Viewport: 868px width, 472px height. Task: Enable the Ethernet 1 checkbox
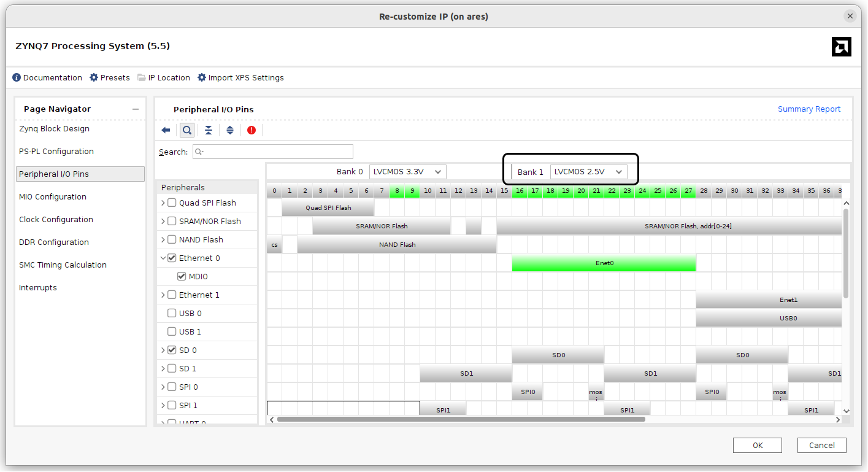click(x=172, y=295)
